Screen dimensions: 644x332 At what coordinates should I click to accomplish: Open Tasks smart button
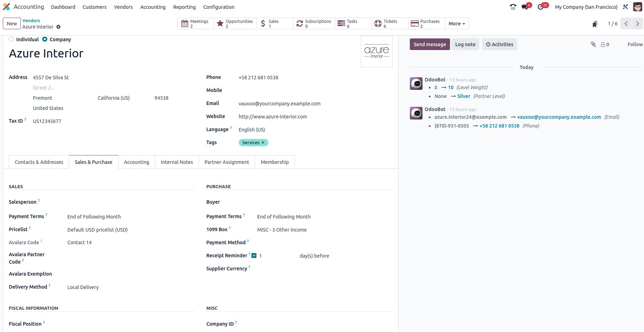[x=353, y=24]
